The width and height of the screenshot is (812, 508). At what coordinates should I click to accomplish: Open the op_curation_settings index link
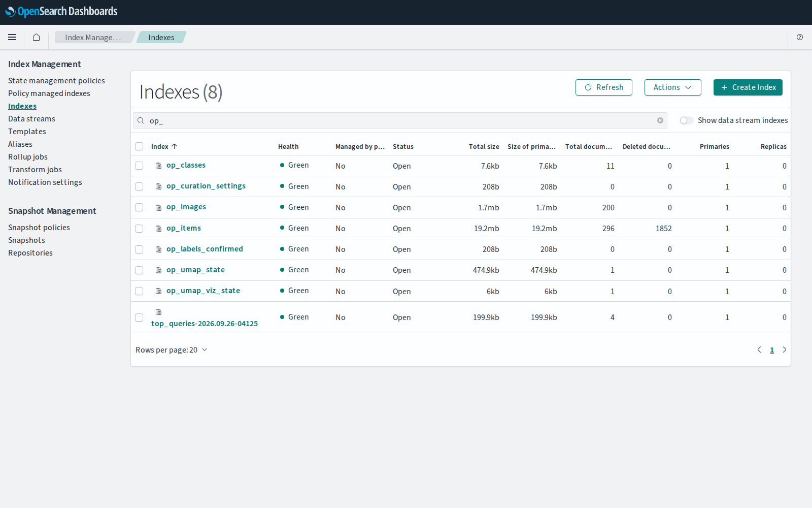coord(206,186)
